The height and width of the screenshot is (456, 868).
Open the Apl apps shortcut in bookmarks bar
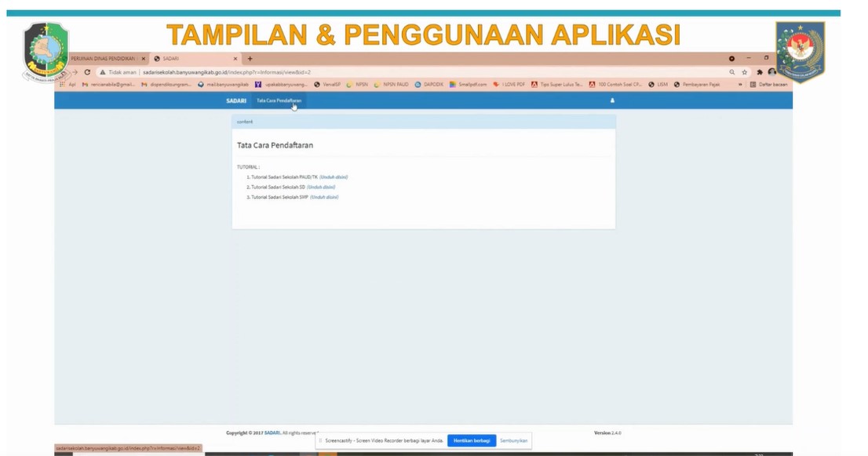click(68, 84)
